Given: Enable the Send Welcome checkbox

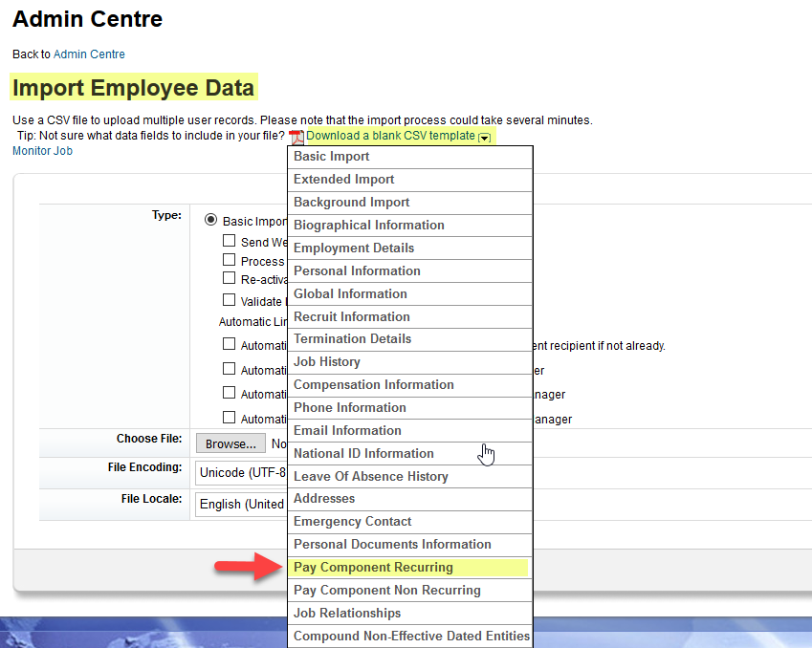Looking at the screenshot, I should pos(229,241).
